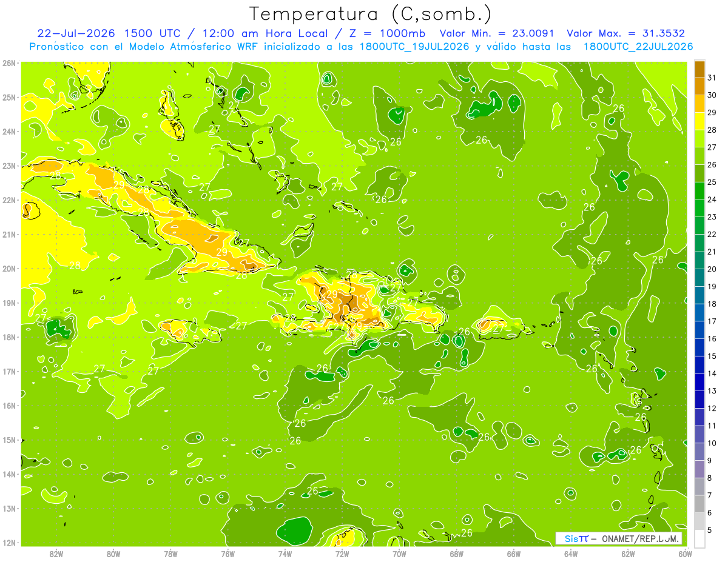
Task: Click the legend label '20'
Action: point(712,269)
